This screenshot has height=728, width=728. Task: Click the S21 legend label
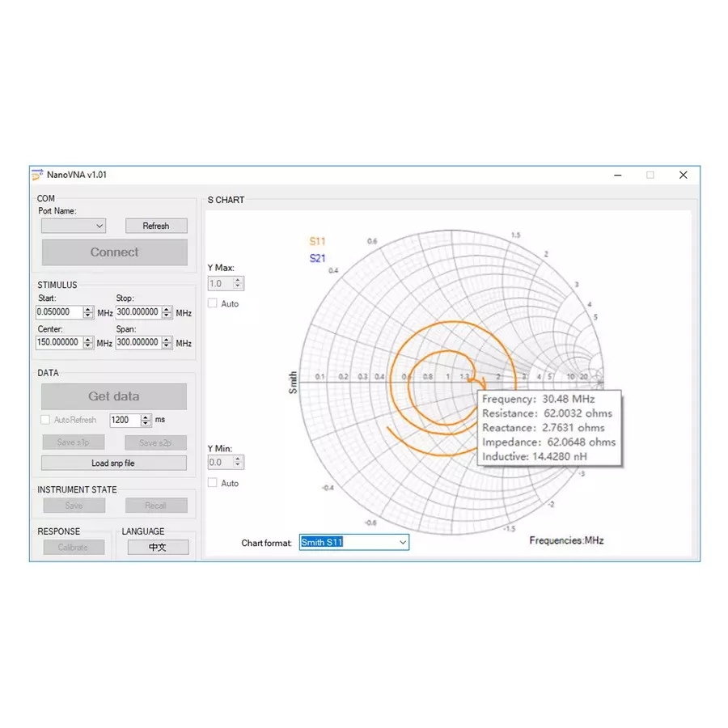[x=318, y=258]
